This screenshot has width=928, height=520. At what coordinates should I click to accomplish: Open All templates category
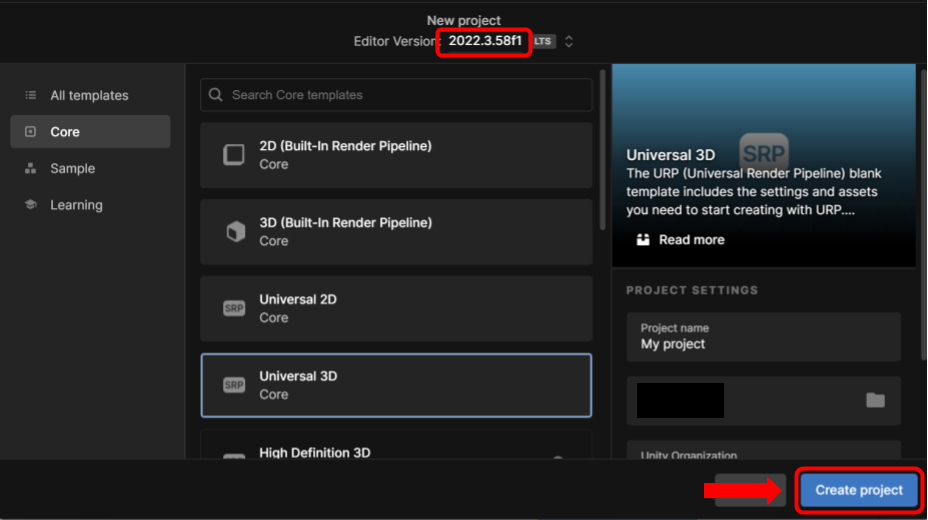click(x=90, y=95)
